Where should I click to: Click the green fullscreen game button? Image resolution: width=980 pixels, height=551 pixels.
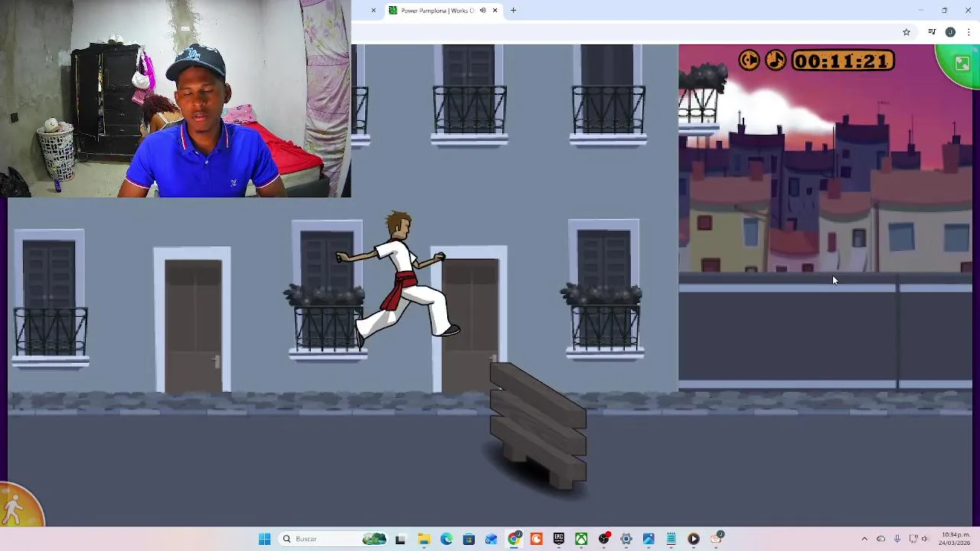[x=961, y=64]
